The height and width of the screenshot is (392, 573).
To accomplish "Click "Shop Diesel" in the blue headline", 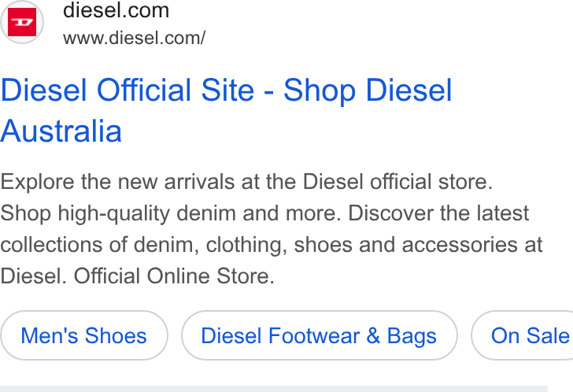I will point(368,90).
